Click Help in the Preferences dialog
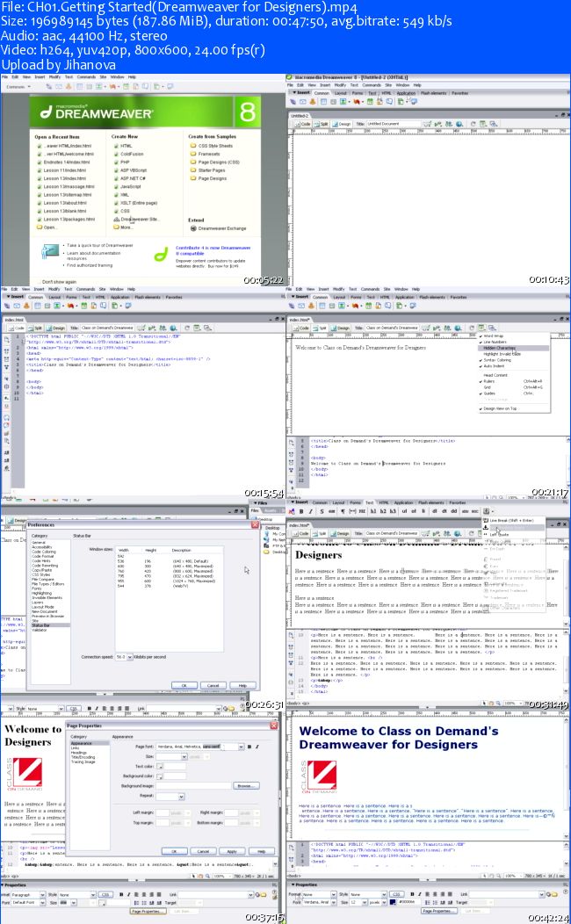 242,685
